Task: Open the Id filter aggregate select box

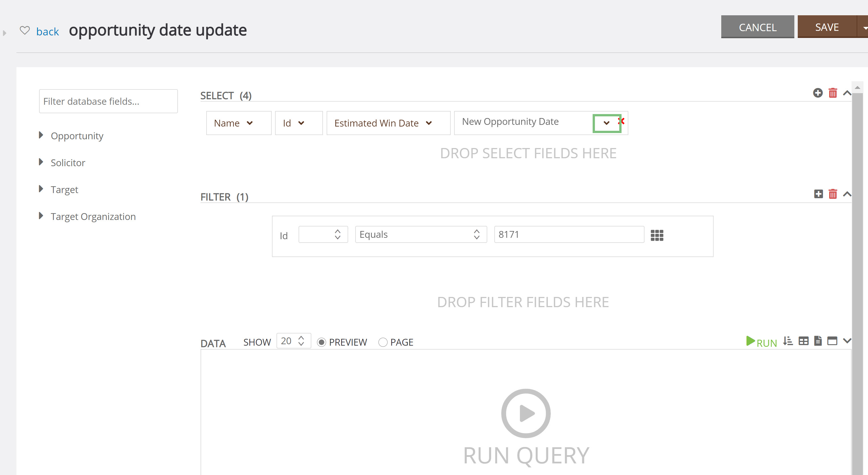Action: 323,234
